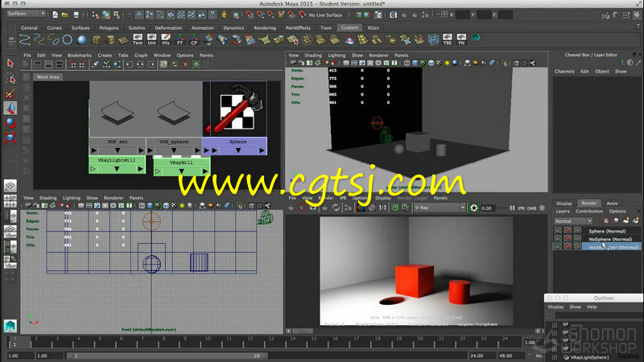Activate the Move tool cone icon
The height and width of the screenshot is (362, 644).
[10, 108]
